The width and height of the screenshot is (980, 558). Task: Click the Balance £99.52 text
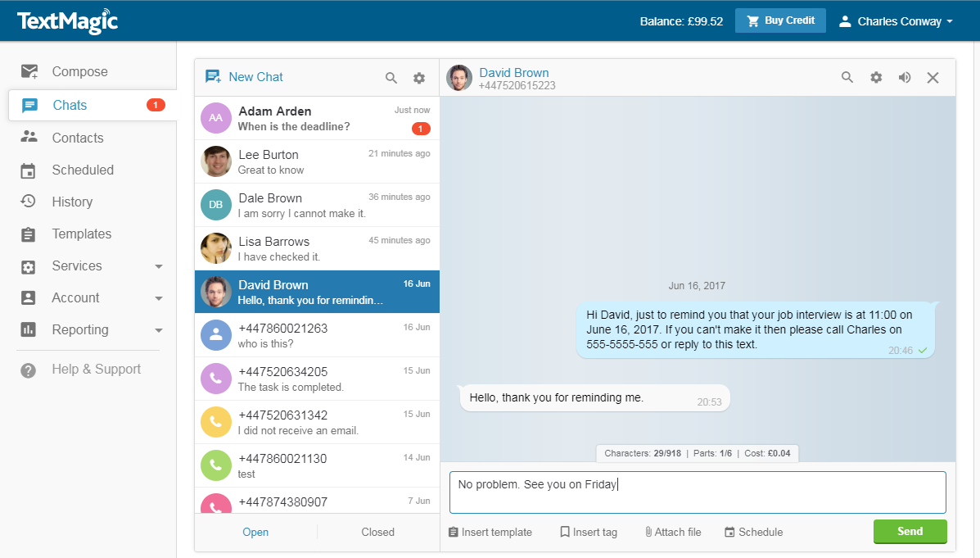(681, 21)
